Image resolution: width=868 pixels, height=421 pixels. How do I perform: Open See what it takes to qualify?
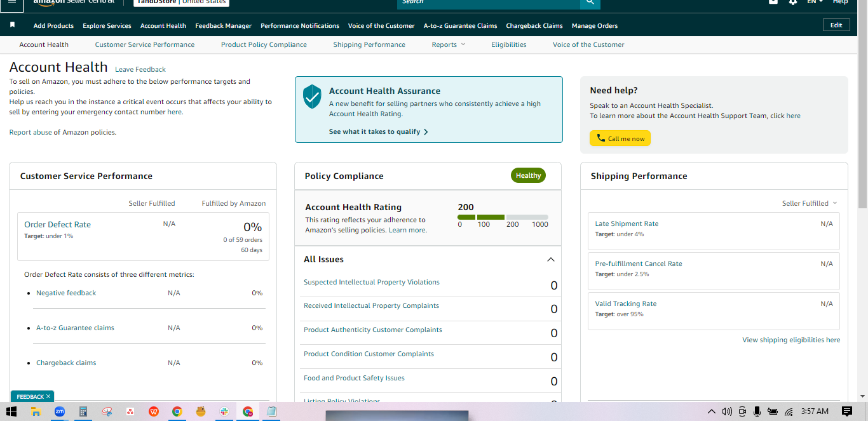click(379, 131)
